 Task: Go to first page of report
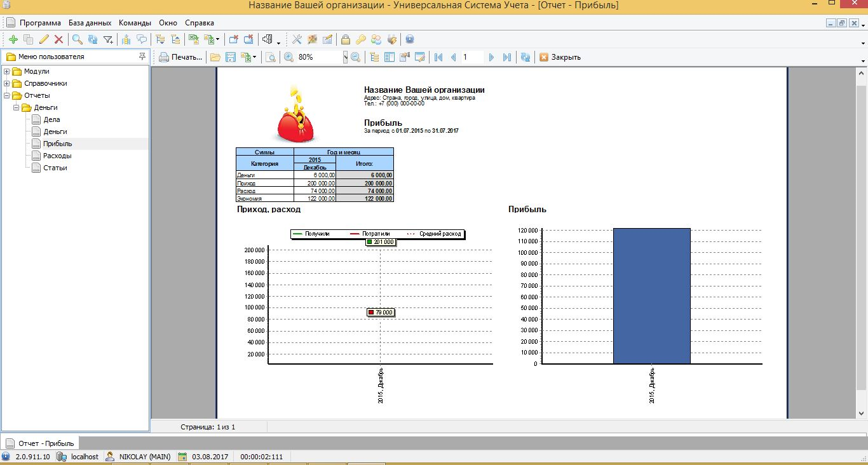coord(438,57)
